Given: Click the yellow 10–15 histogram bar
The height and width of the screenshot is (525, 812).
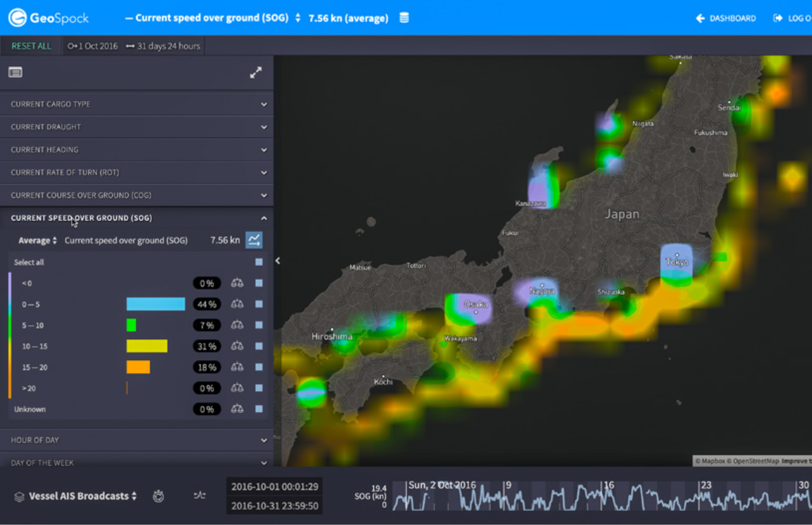Looking at the screenshot, I should coord(147,346).
